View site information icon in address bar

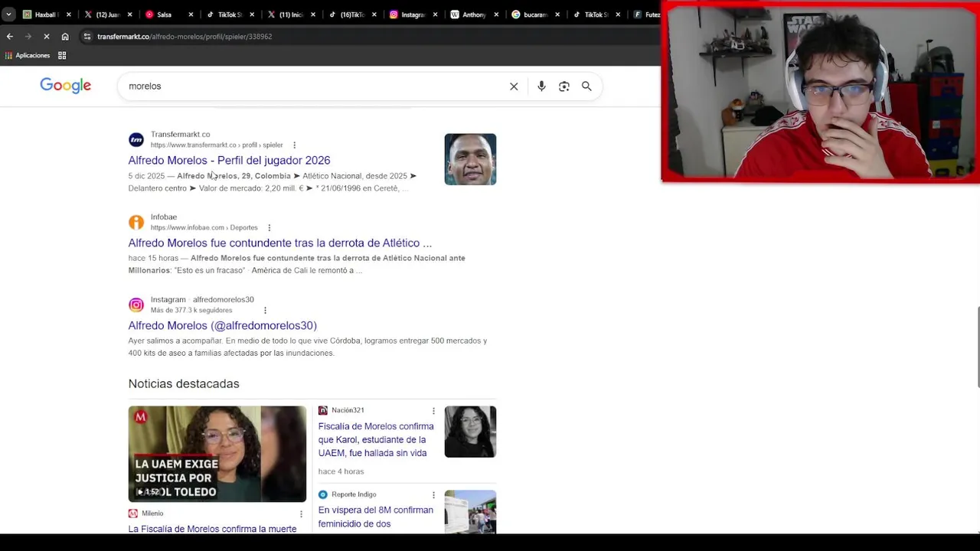87,36
